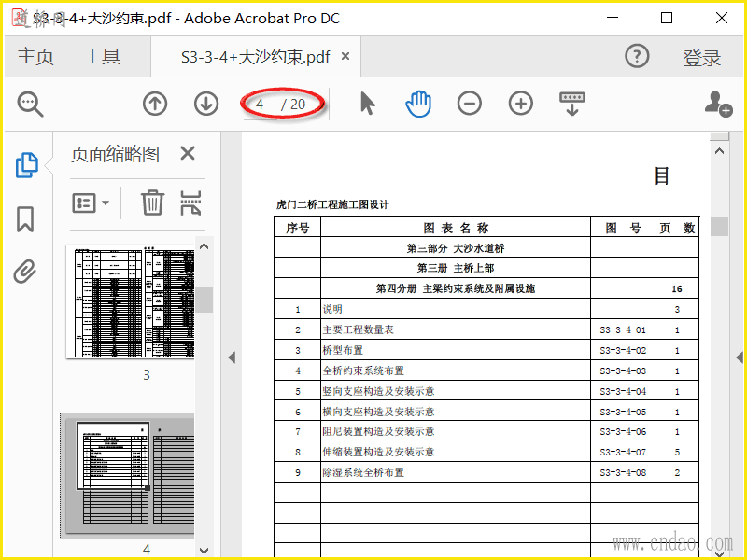Click the 主要工程数量表 entry
The image size is (747, 560).
(359, 329)
